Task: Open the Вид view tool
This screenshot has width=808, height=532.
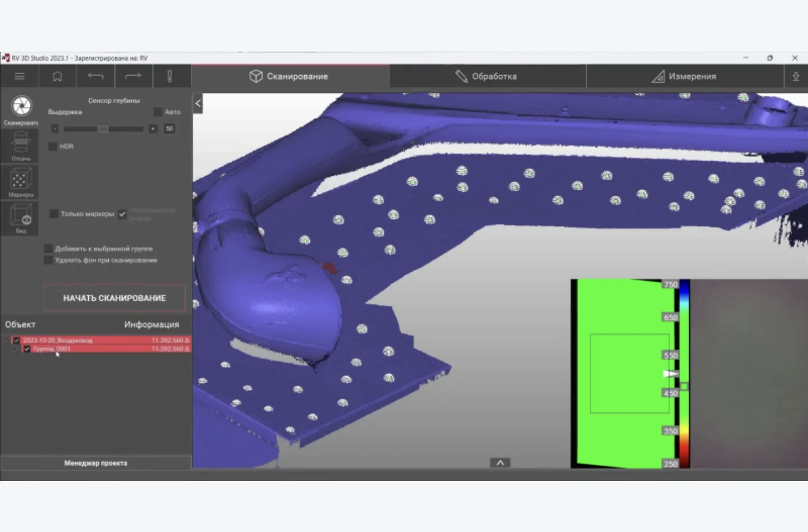Action: (x=21, y=218)
